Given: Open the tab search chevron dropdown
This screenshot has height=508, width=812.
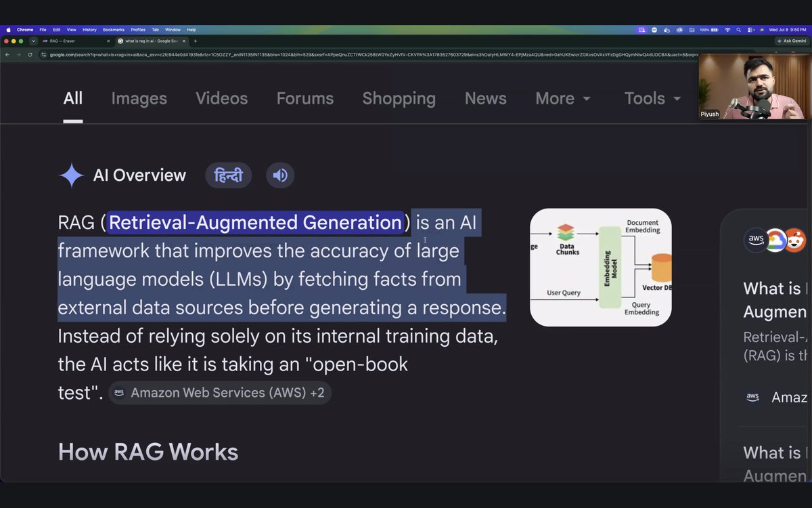Looking at the screenshot, I should 33,41.
